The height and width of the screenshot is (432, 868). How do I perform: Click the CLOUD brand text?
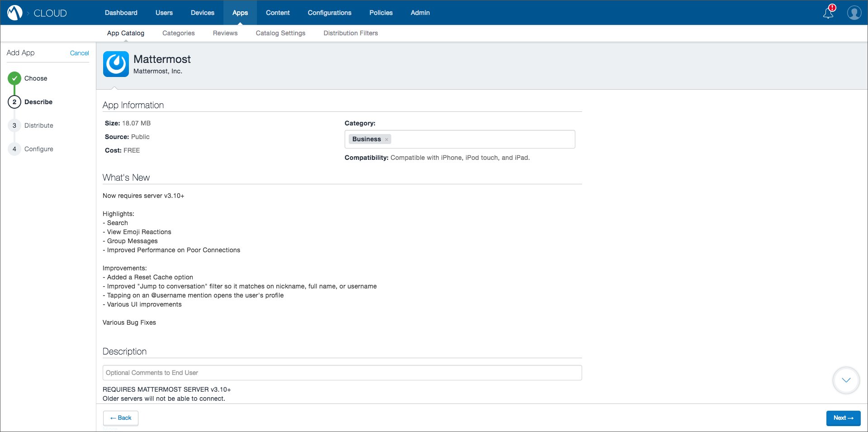50,13
